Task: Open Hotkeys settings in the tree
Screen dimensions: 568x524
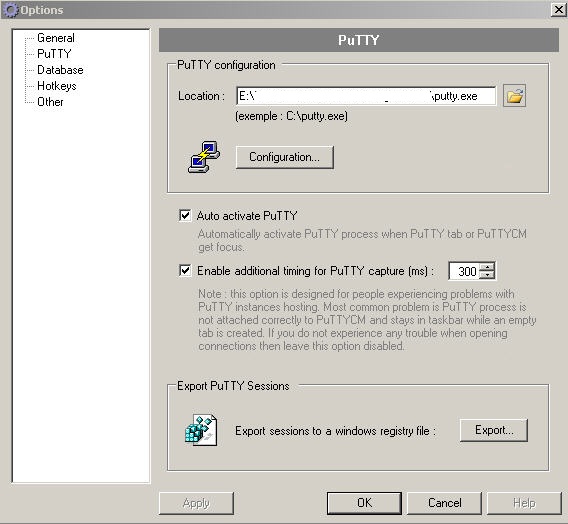Action: (x=57, y=86)
